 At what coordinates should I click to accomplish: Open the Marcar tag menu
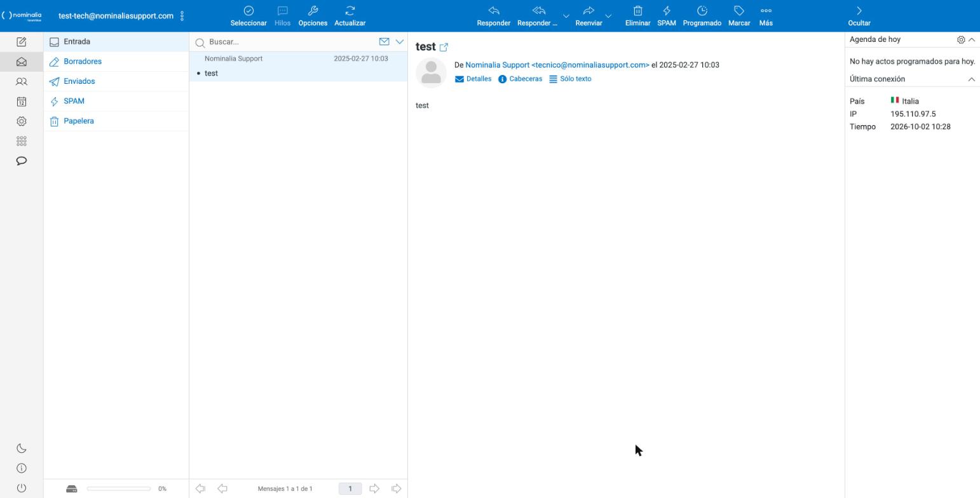pyautogui.click(x=739, y=16)
